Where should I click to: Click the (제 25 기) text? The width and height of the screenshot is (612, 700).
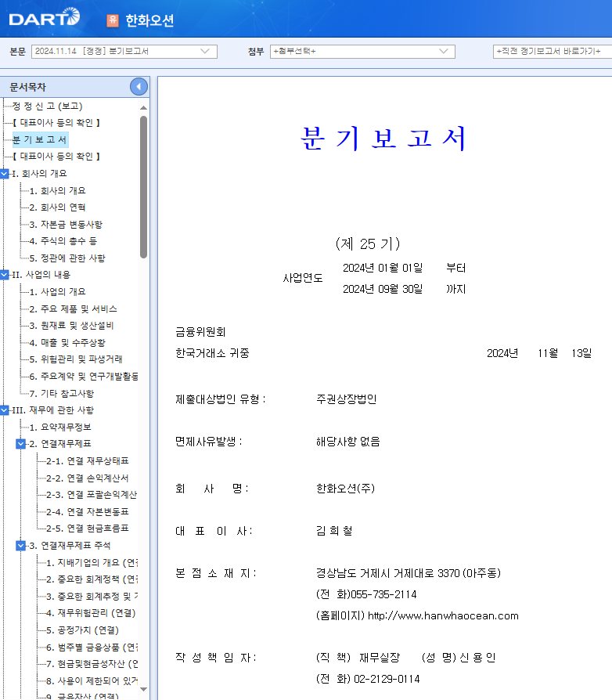coord(368,244)
